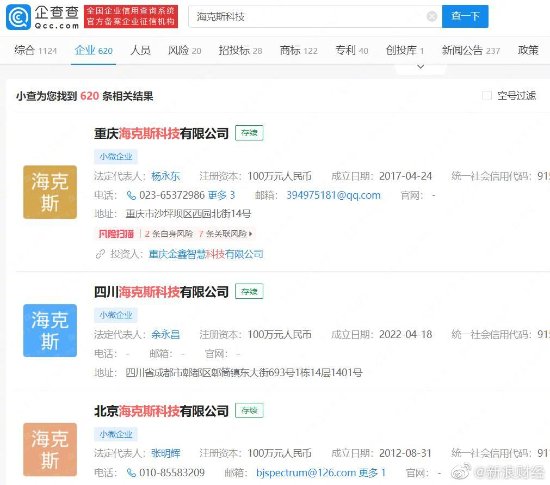Viewport: 550px width, 485px height.
Task: Open investor 重庆企鑫智慧科技有限公司
Action: point(206,254)
